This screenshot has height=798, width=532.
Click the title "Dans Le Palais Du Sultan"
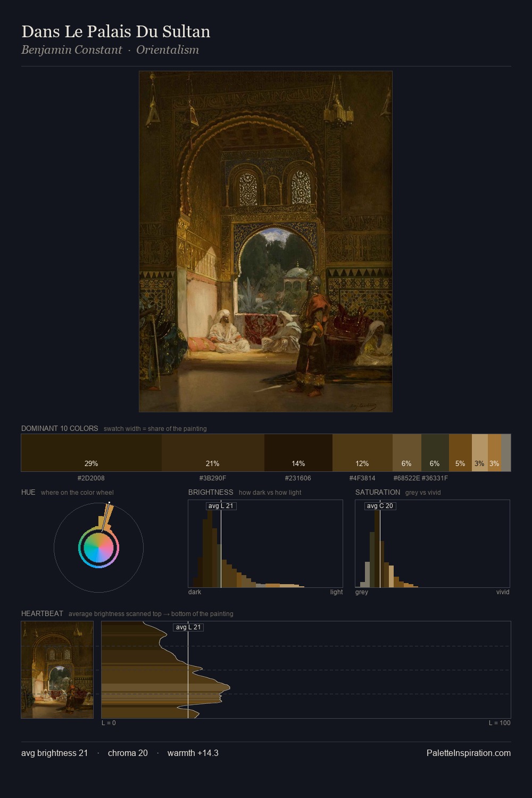tap(116, 31)
